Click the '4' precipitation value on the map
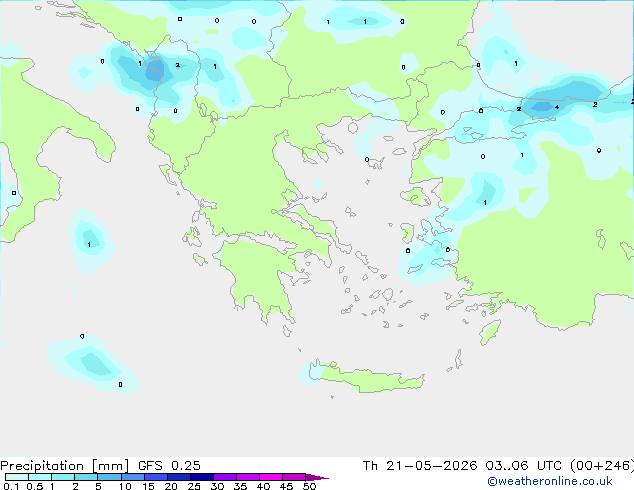The height and width of the screenshot is (490, 634). pyautogui.click(x=557, y=107)
